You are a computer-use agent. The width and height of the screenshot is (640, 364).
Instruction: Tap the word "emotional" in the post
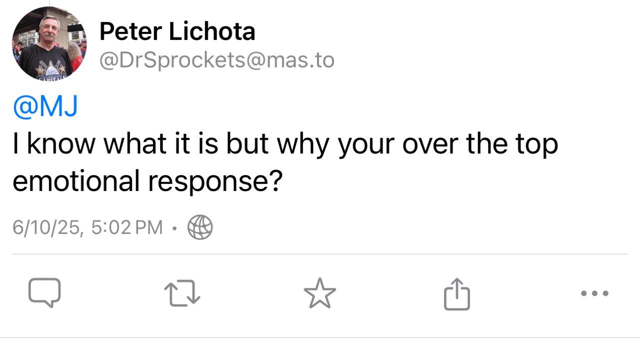point(75,180)
